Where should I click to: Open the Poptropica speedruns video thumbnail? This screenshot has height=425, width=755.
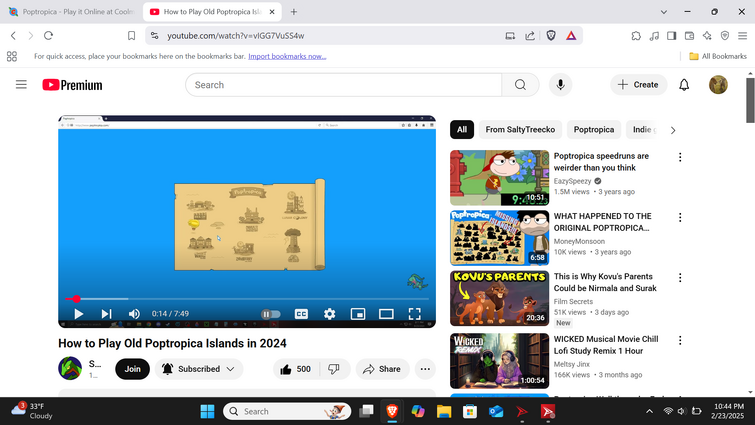click(x=499, y=178)
